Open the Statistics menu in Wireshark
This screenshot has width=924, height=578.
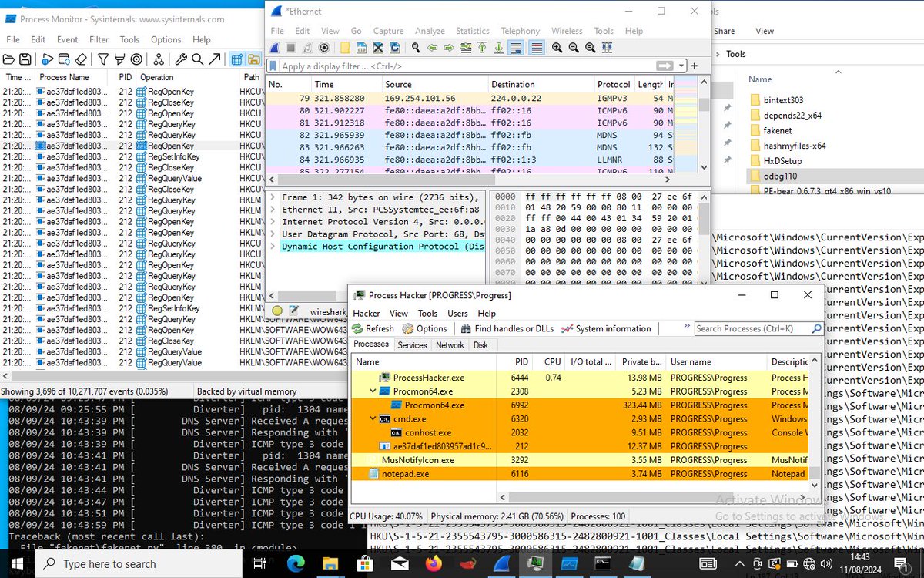pos(473,31)
